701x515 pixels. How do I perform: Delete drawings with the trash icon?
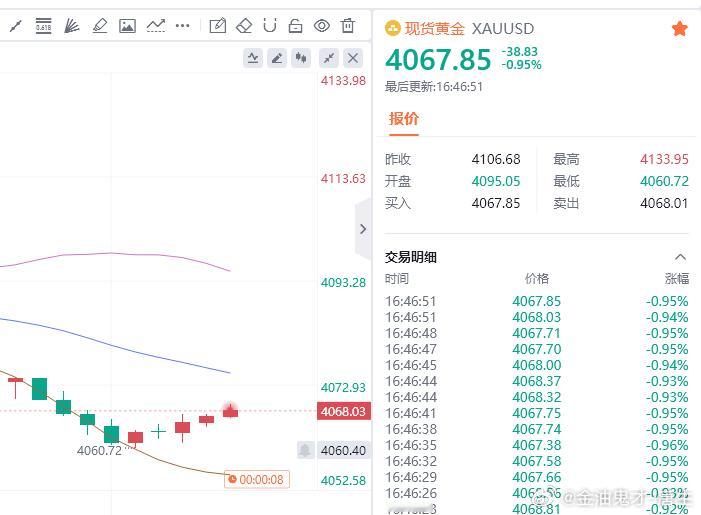tap(348, 25)
